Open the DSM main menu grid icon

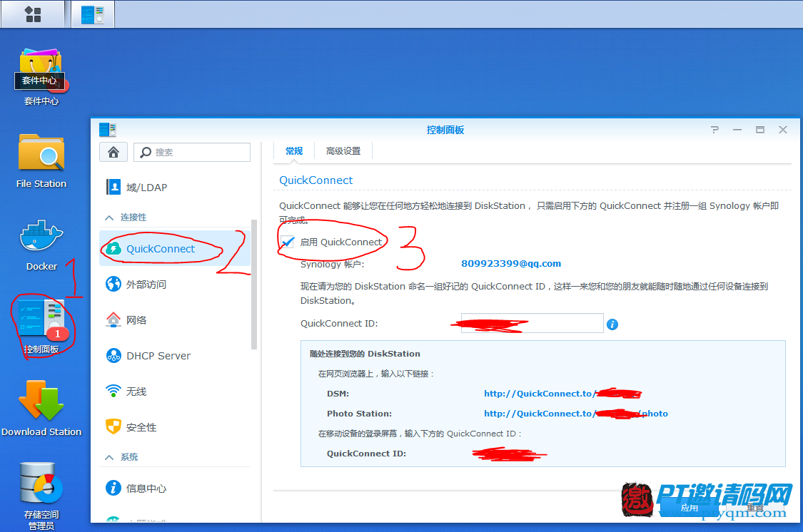[x=33, y=14]
